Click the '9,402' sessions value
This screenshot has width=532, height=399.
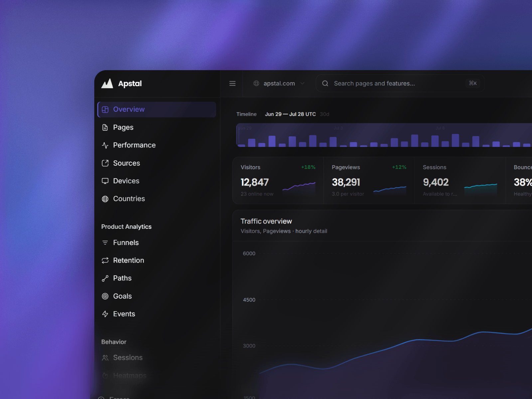point(436,182)
